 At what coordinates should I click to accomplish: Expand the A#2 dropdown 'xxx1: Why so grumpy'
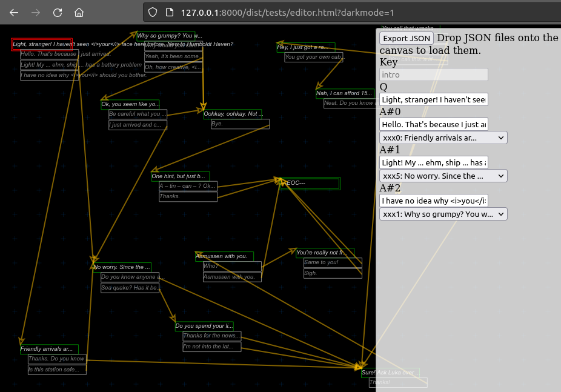[443, 214]
